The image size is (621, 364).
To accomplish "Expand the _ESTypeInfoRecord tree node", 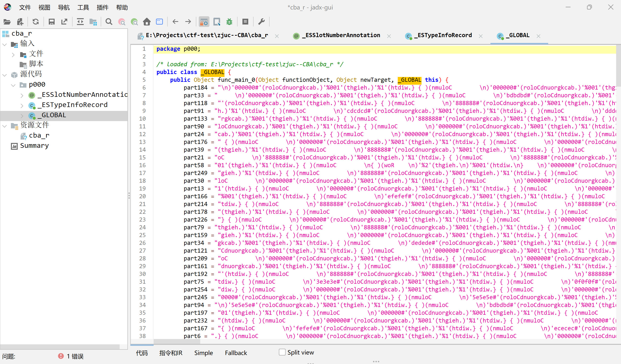I will coord(22,105).
